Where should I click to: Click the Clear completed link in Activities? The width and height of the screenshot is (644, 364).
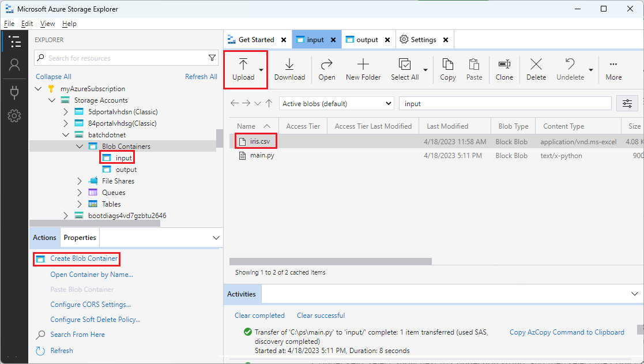pos(259,316)
